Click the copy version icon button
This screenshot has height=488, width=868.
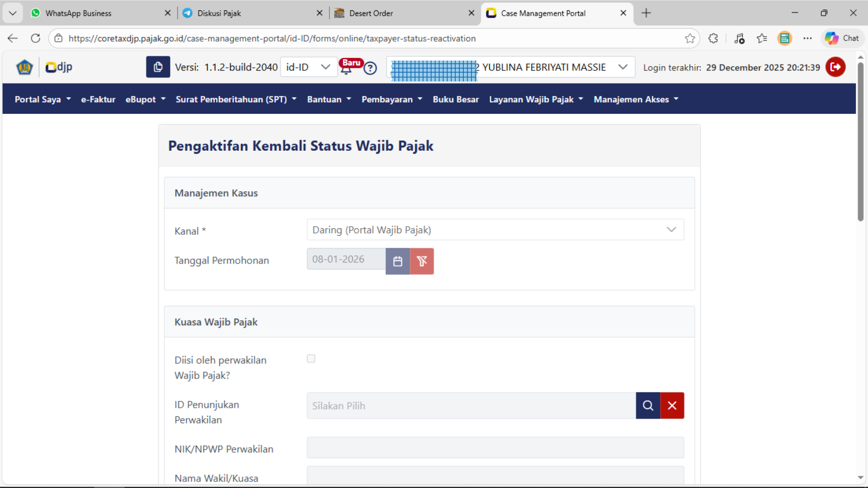[158, 67]
